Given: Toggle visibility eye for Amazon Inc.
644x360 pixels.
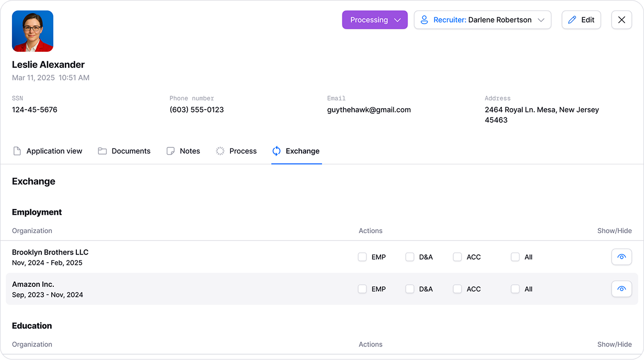Looking at the screenshot, I should (x=622, y=289).
